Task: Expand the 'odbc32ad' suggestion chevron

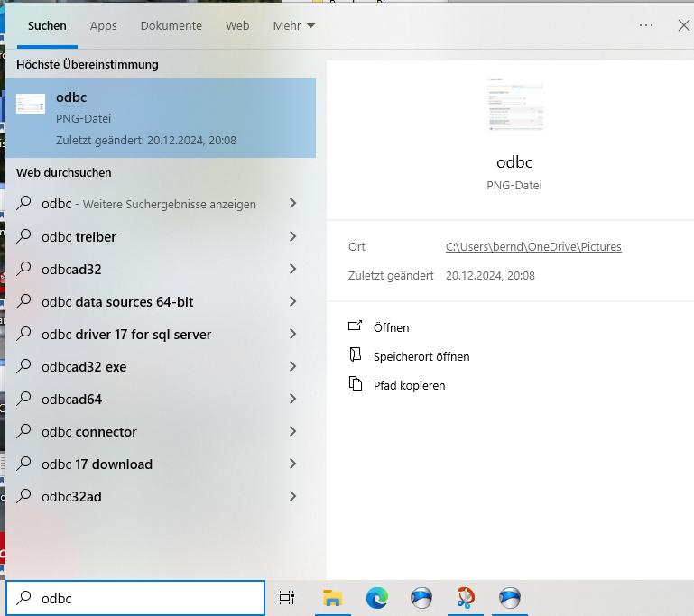Action: tap(292, 496)
